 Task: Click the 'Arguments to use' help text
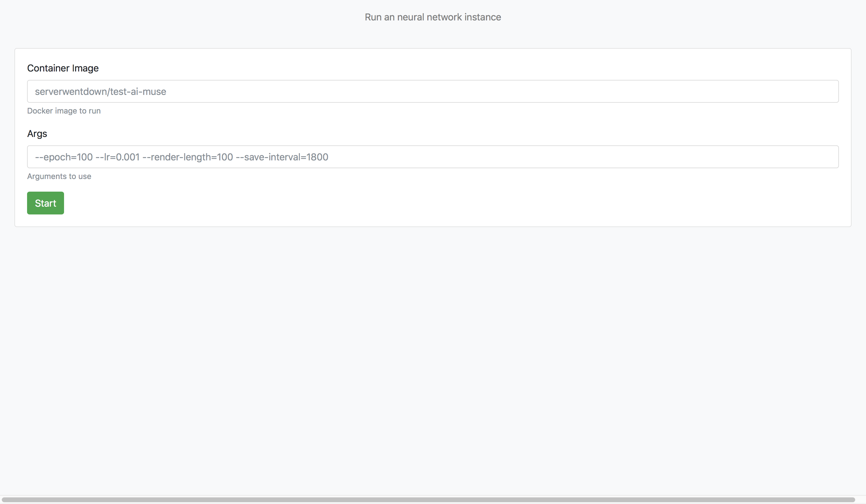59,176
